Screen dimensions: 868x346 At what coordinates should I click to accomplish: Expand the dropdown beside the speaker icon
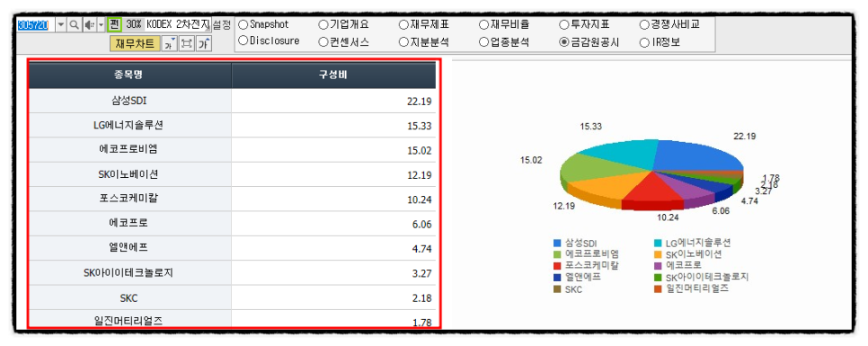tap(101, 25)
